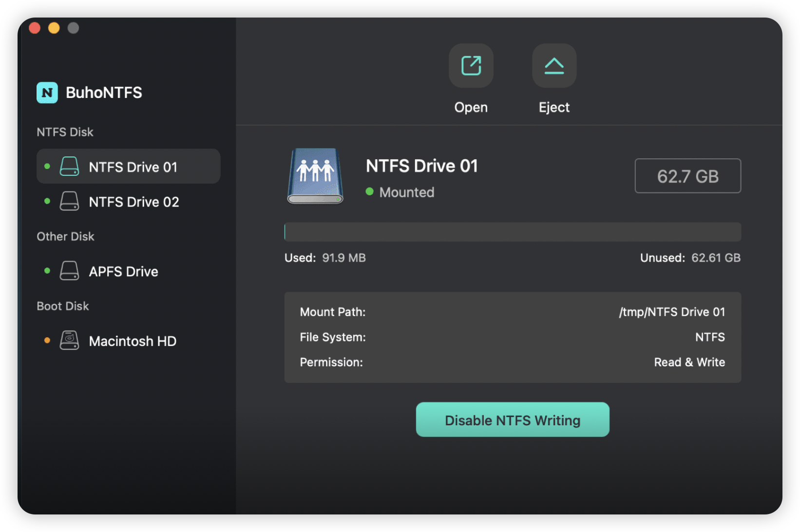Click the Read & Write permission value
The height and width of the screenshot is (532, 800).
coord(689,362)
